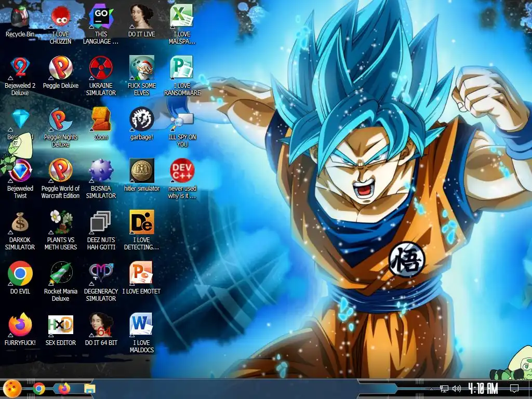Select the blue diamond Bejeweled icon
This screenshot has height=399, width=532.
(x=20, y=119)
